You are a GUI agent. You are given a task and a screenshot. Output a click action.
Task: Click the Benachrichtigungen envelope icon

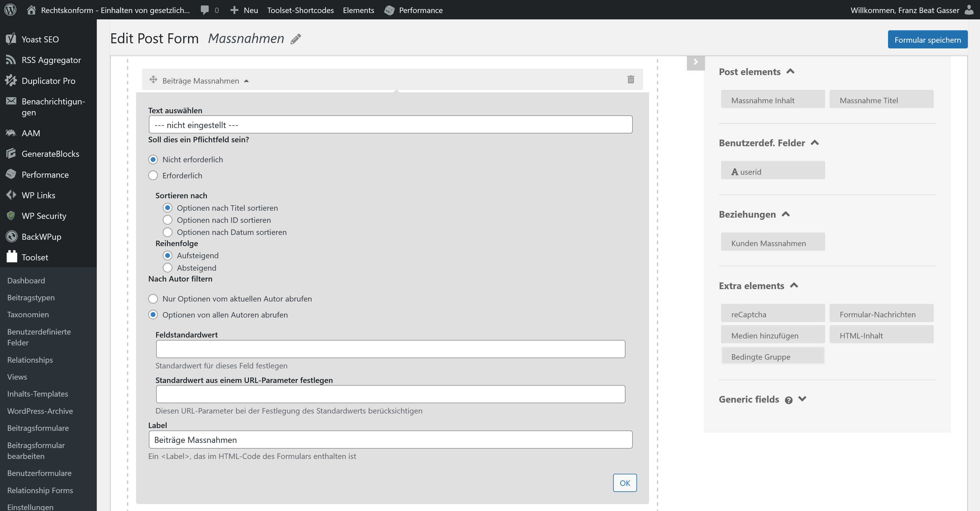pos(11,101)
